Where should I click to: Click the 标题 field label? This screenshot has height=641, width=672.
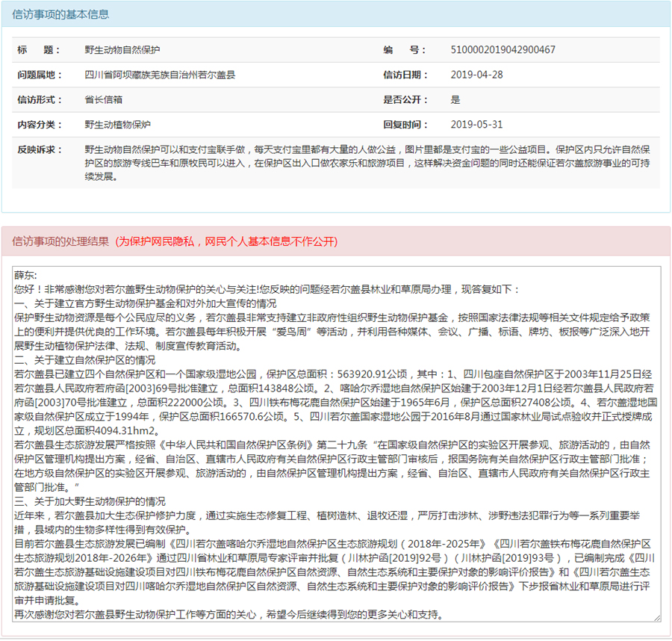click(x=39, y=50)
